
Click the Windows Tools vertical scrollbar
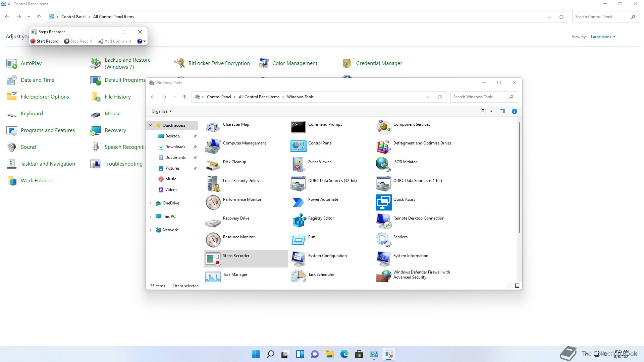coord(520,178)
